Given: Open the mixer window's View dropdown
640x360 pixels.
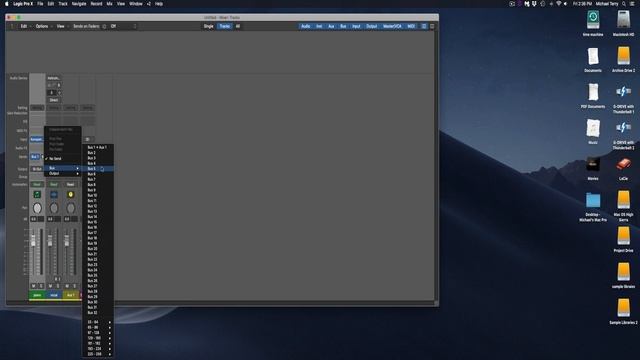Looking at the screenshot, I should 62,26.
